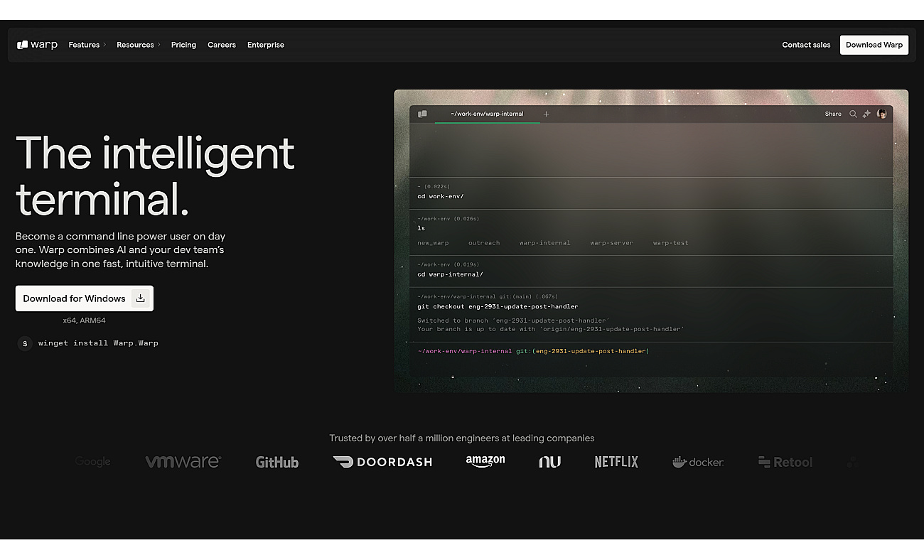
Task: Click the DoorDash logo
Action: pos(382,462)
